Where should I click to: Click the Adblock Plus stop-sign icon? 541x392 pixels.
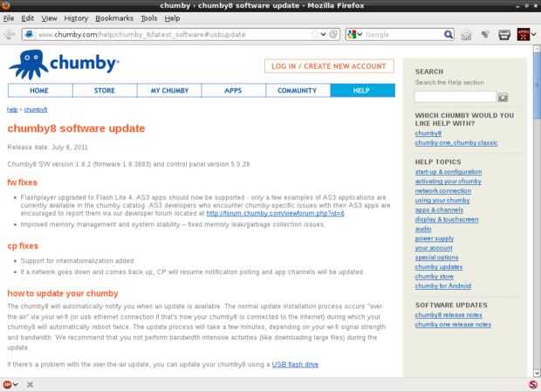(x=7, y=384)
